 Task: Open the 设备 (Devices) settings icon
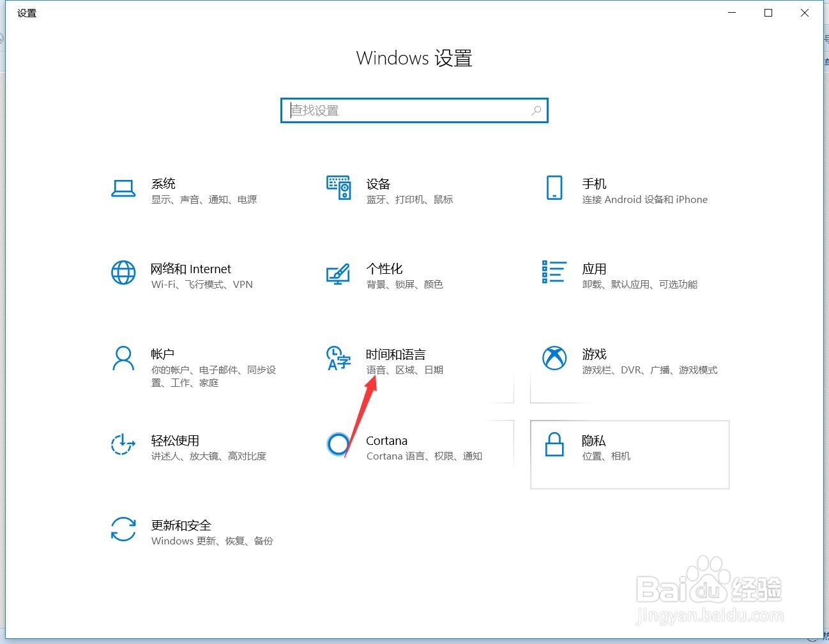click(x=338, y=188)
